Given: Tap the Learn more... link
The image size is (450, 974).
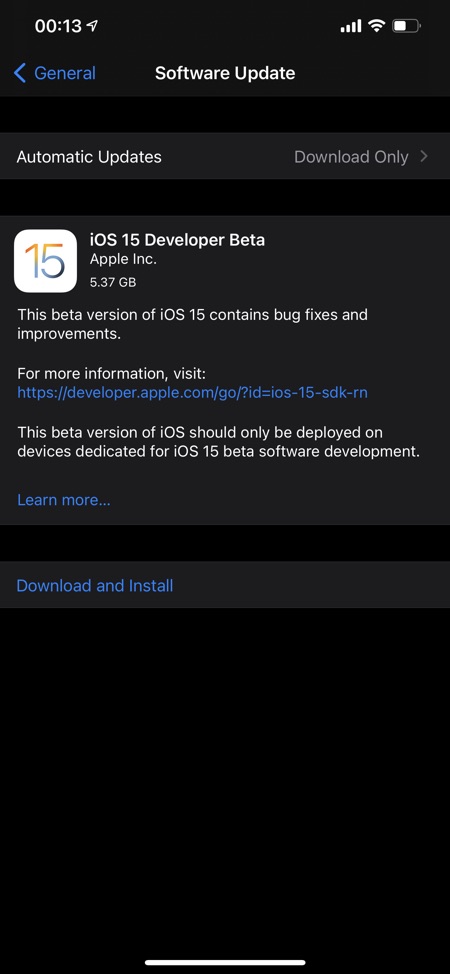Looking at the screenshot, I should (x=64, y=500).
